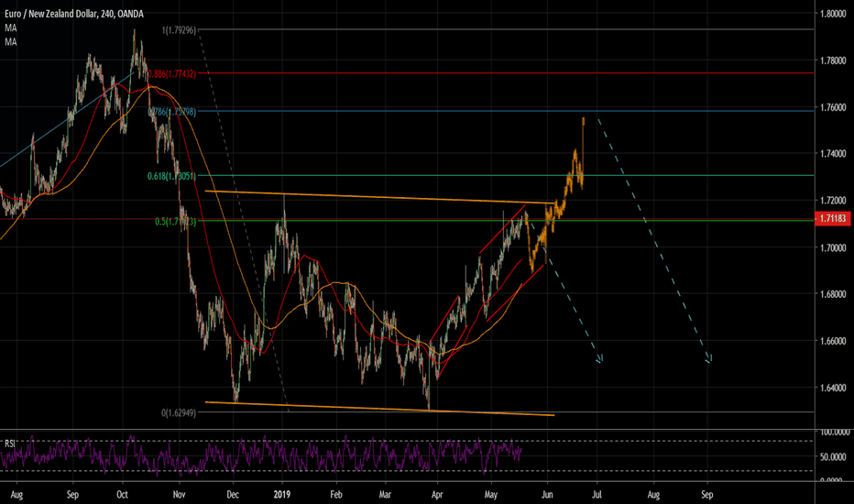Click the Jul time axis label
The width and height of the screenshot is (854, 504).
click(x=597, y=495)
